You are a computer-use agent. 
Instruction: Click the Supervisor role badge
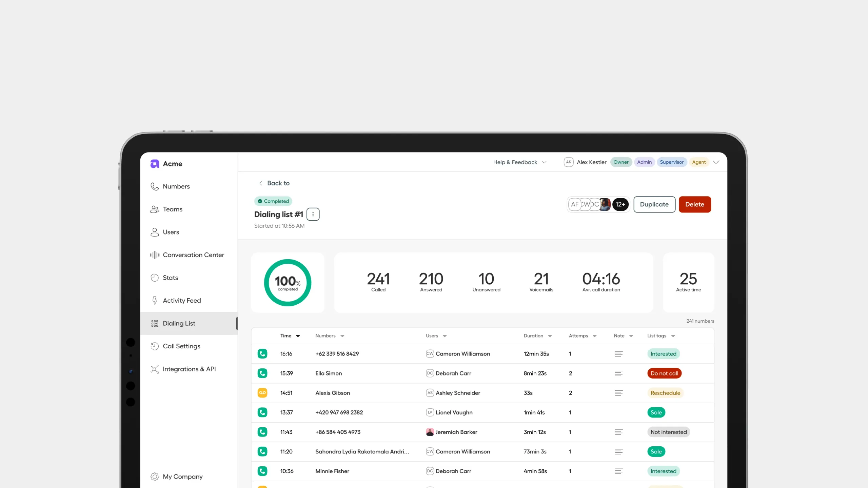[x=672, y=162]
